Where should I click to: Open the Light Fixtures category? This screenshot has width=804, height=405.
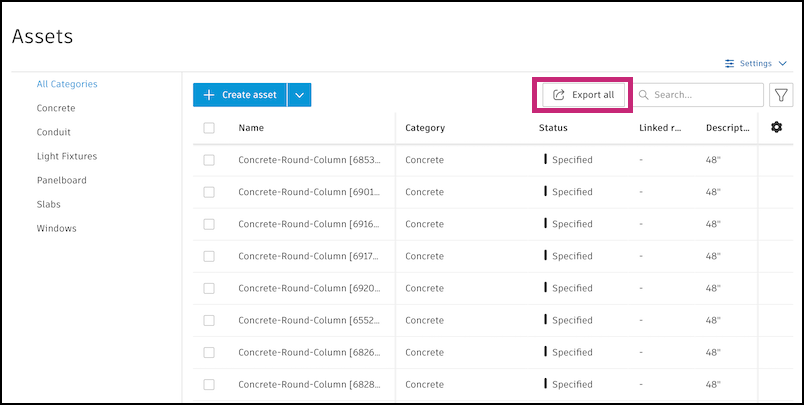click(x=66, y=156)
